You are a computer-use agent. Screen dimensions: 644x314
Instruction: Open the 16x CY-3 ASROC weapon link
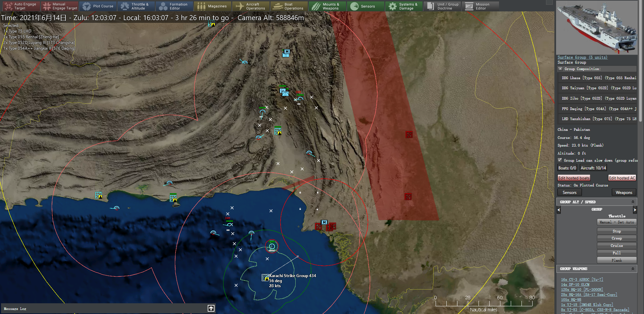click(x=582, y=279)
